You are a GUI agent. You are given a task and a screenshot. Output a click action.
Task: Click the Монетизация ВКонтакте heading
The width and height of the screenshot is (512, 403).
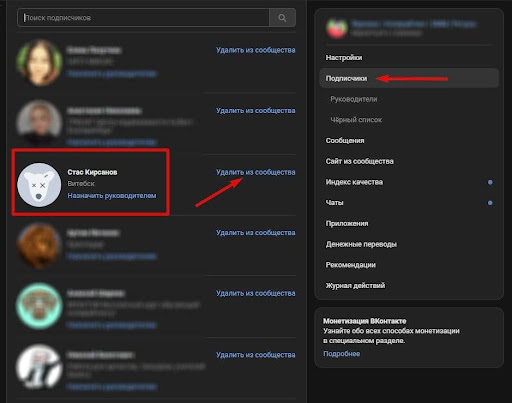coord(365,321)
